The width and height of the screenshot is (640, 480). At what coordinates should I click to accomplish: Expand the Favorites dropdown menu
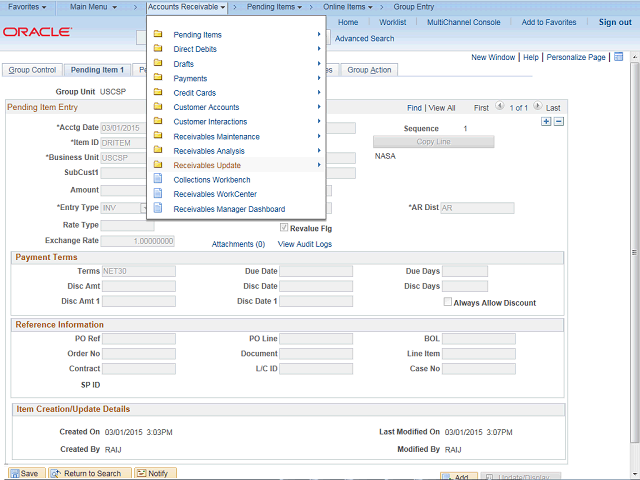tap(27, 7)
